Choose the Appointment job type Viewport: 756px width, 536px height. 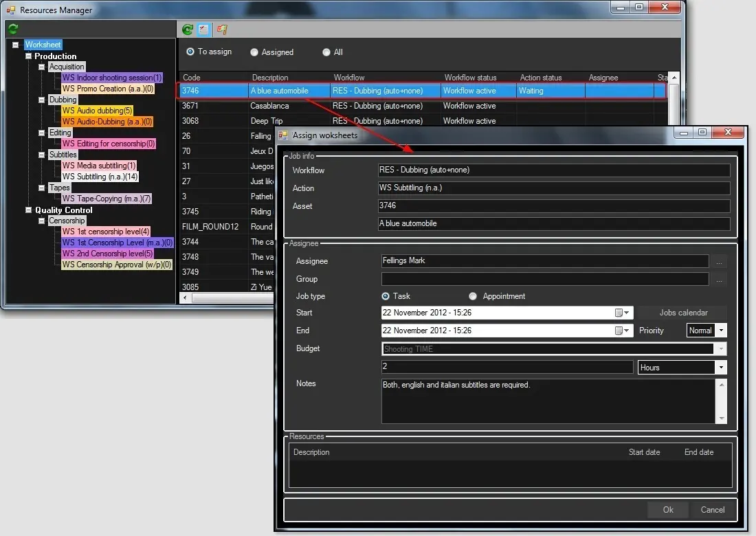(473, 296)
